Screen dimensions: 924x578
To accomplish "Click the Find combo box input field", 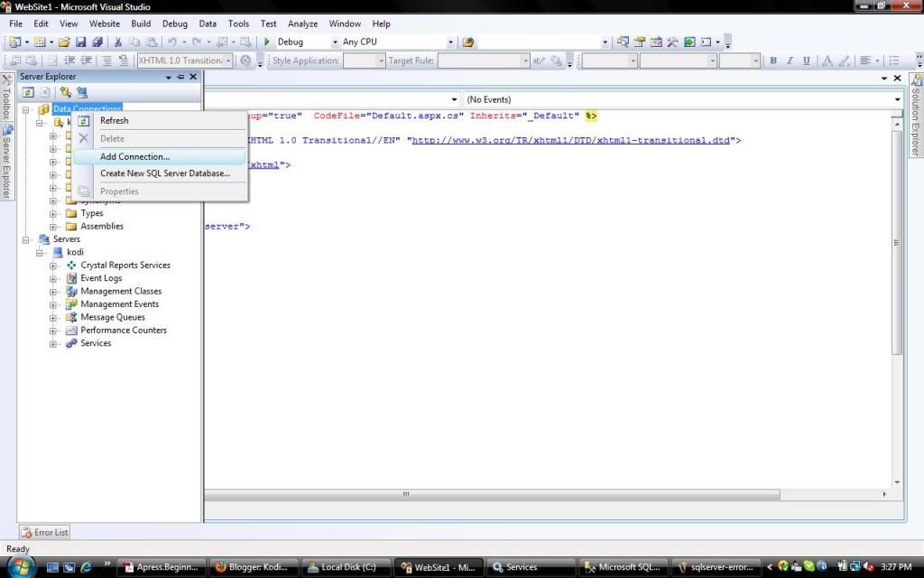I will (x=539, y=42).
